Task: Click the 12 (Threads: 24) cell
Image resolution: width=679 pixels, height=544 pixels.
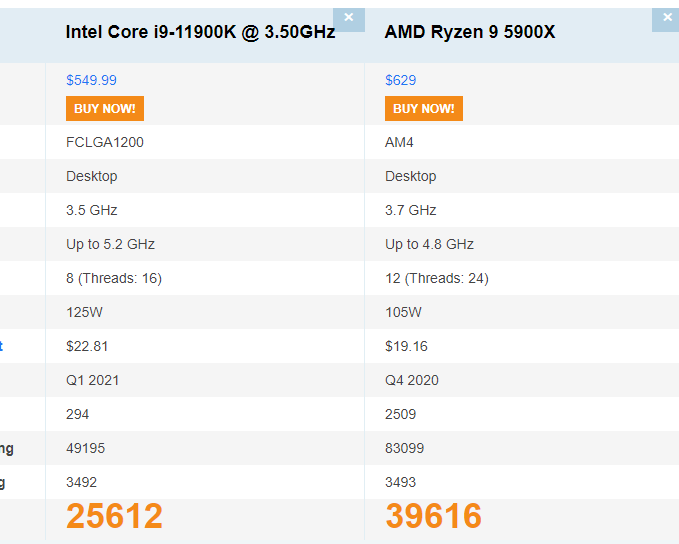Action: coord(437,278)
